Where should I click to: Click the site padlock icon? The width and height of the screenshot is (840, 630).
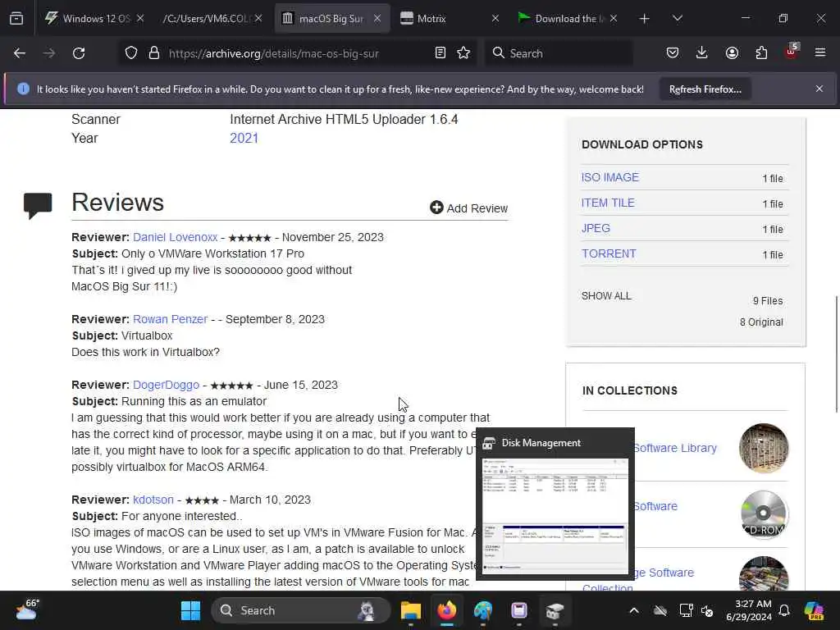[x=154, y=53]
